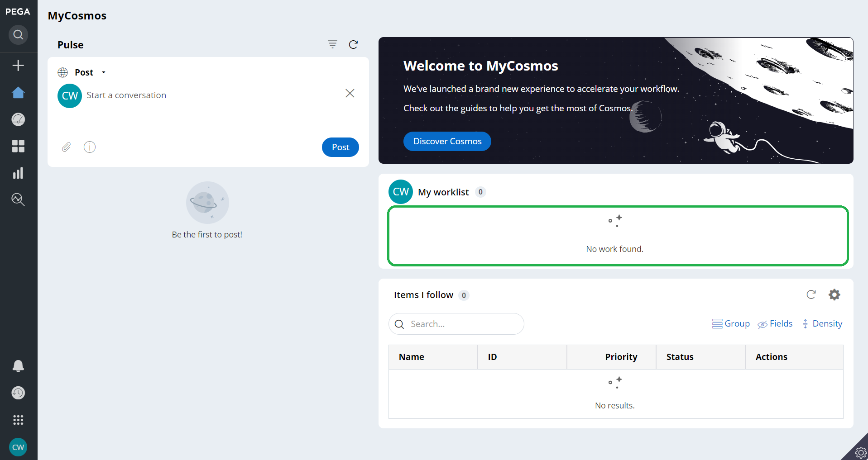Viewport: 868px width, 460px height.
Task: Open the Reports bar chart icon
Action: click(x=18, y=173)
